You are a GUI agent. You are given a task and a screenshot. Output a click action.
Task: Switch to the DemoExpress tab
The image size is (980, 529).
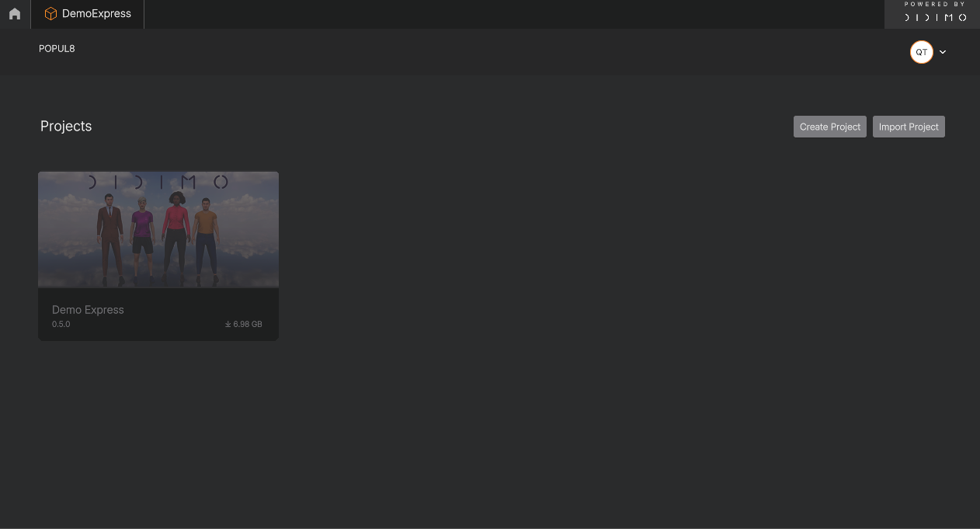pyautogui.click(x=88, y=14)
